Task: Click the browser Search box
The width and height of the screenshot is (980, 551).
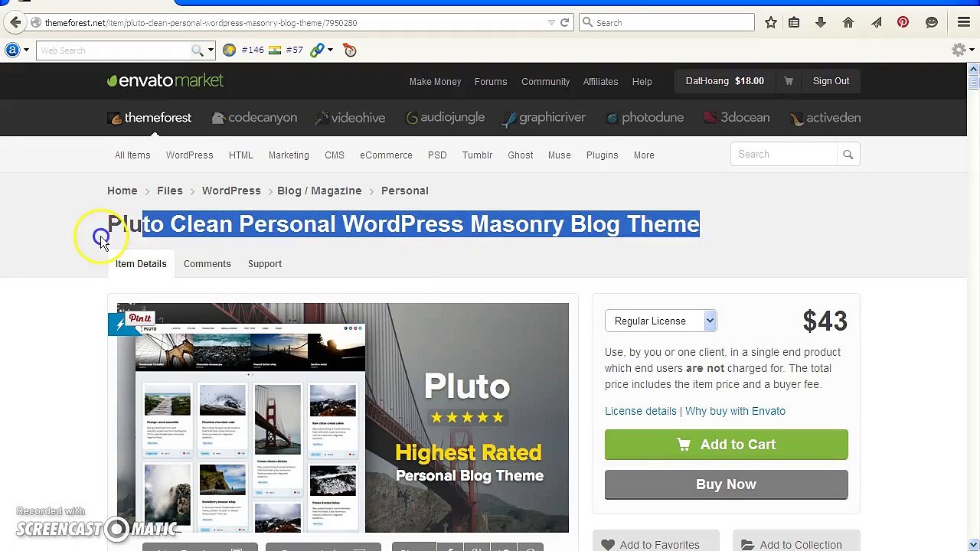Action: [667, 23]
